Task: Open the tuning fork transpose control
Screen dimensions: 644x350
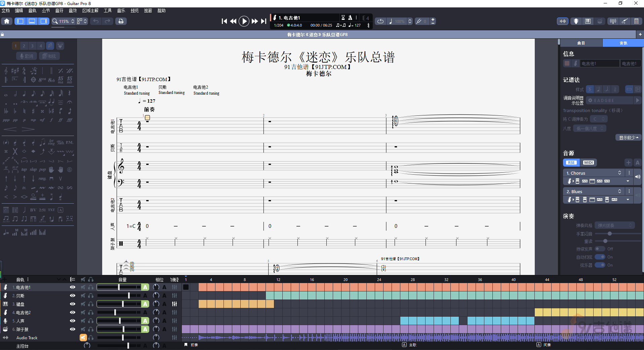Action: point(419,21)
